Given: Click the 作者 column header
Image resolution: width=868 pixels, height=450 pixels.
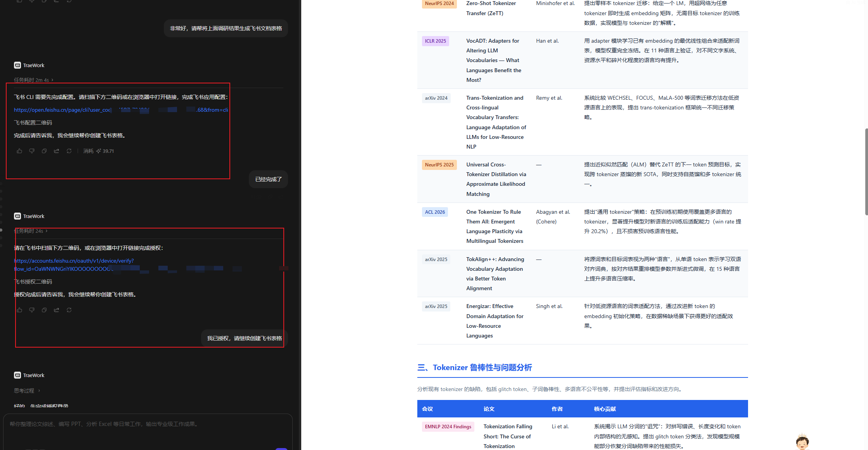Looking at the screenshot, I should point(557,409).
